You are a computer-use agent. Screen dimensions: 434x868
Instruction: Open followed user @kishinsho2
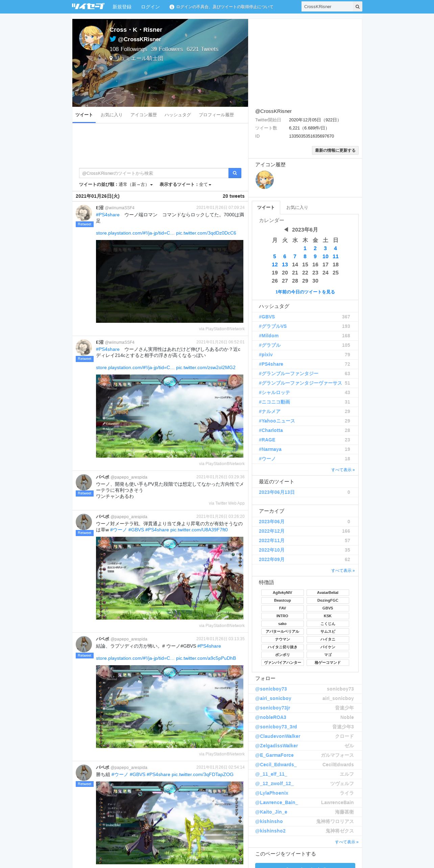[x=270, y=831]
